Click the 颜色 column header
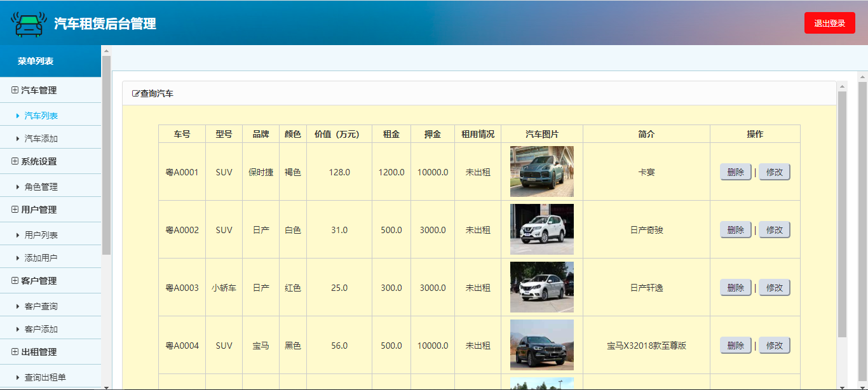The width and height of the screenshot is (868, 390). (x=293, y=134)
